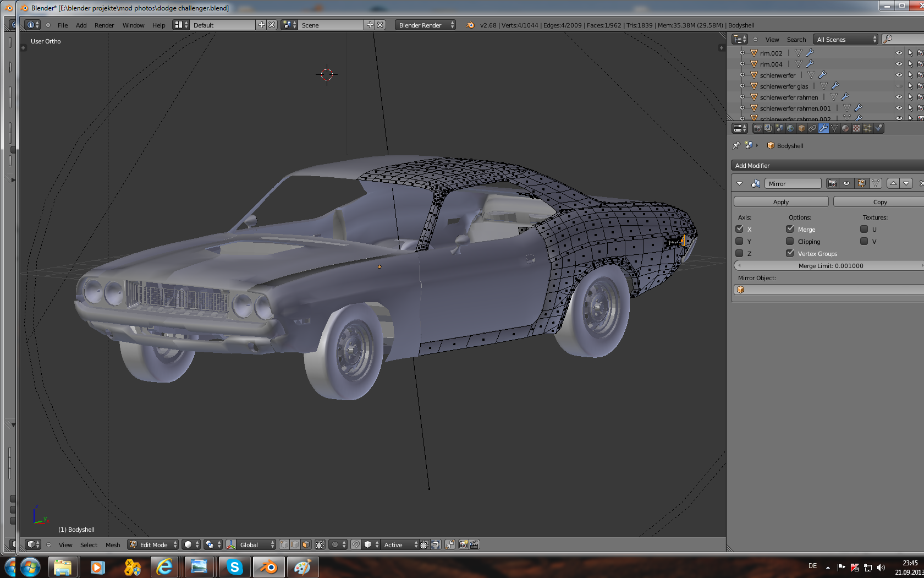The width and height of the screenshot is (924, 578).
Task: Adjust the Merge Limit value slider
Action: coord(829,265)
